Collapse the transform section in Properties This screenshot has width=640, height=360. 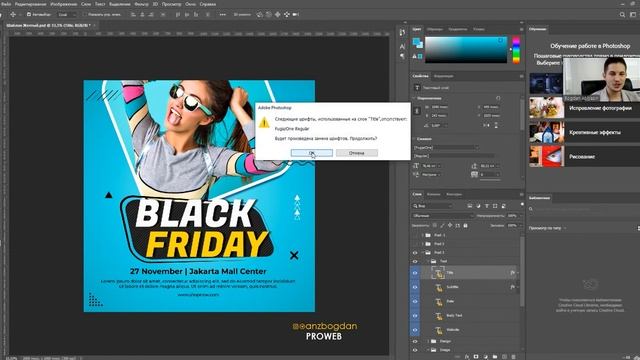coord(414,98)
